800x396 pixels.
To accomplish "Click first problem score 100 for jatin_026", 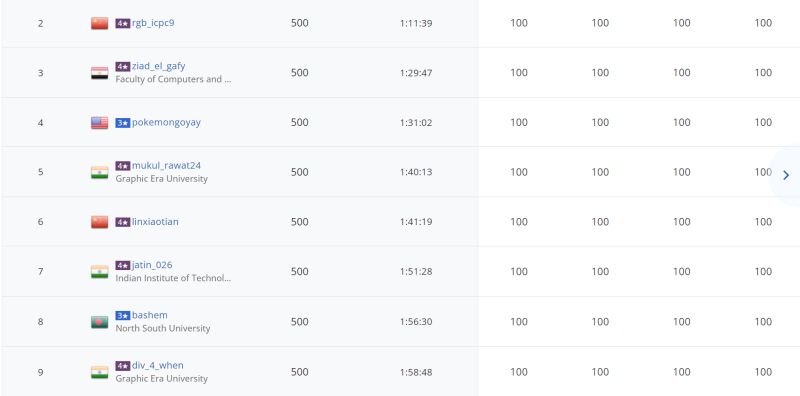I will pos(519,271).
